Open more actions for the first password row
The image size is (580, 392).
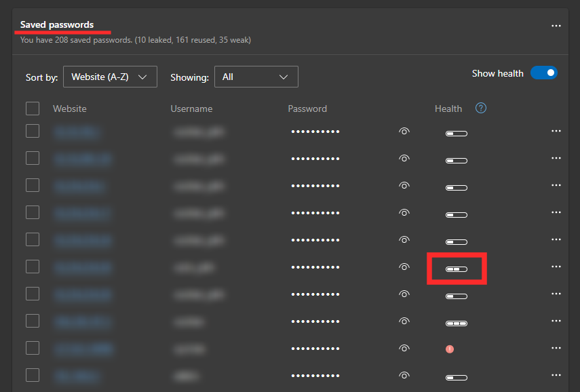(x=556, y=132)
